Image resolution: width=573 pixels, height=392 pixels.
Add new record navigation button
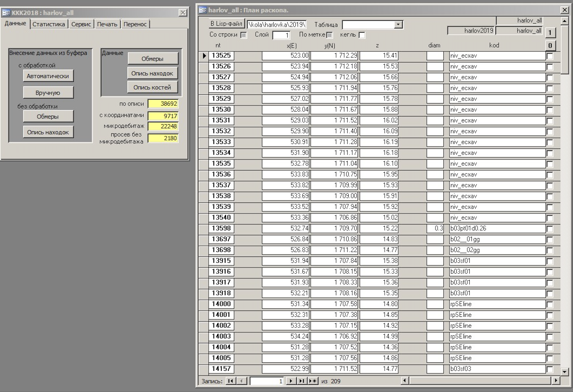[313, 381]
